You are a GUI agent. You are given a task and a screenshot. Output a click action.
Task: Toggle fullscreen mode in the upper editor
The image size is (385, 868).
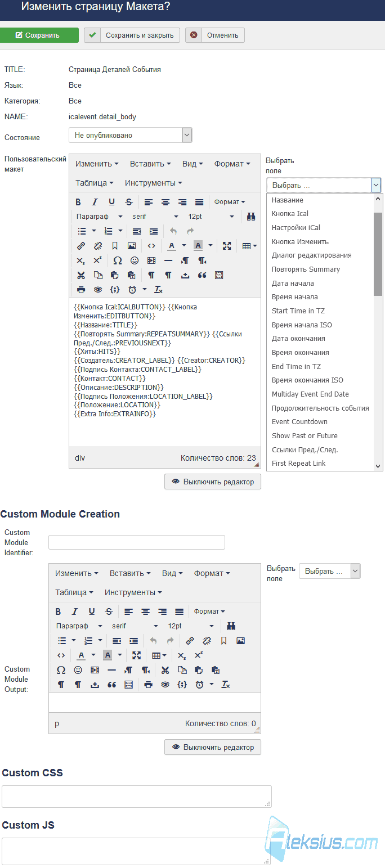coord(227,246)
